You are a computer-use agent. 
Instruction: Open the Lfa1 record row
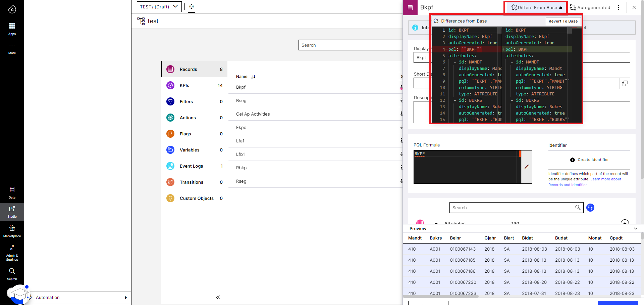coord(315,141)
